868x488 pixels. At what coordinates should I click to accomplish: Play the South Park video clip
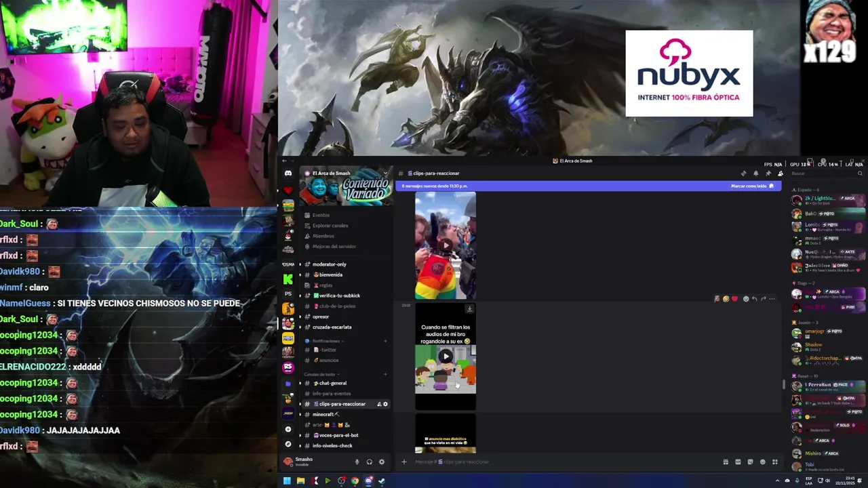[446, 357]
